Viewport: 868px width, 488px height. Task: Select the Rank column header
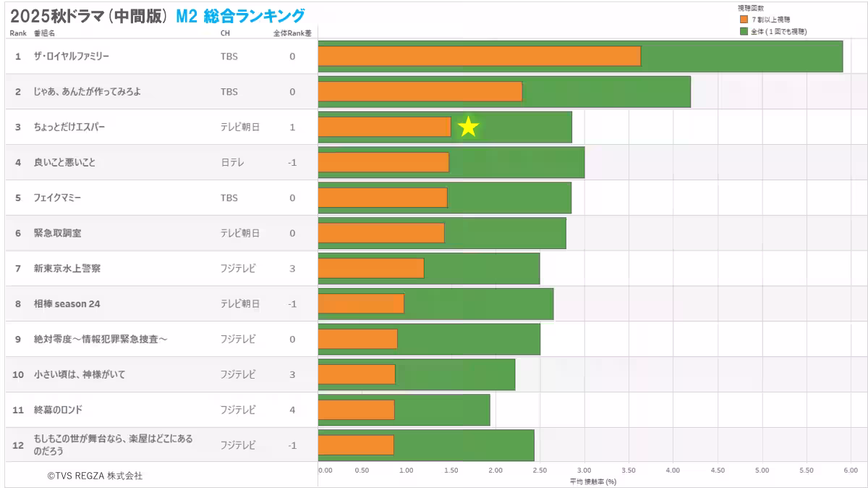tap(17, 33)
